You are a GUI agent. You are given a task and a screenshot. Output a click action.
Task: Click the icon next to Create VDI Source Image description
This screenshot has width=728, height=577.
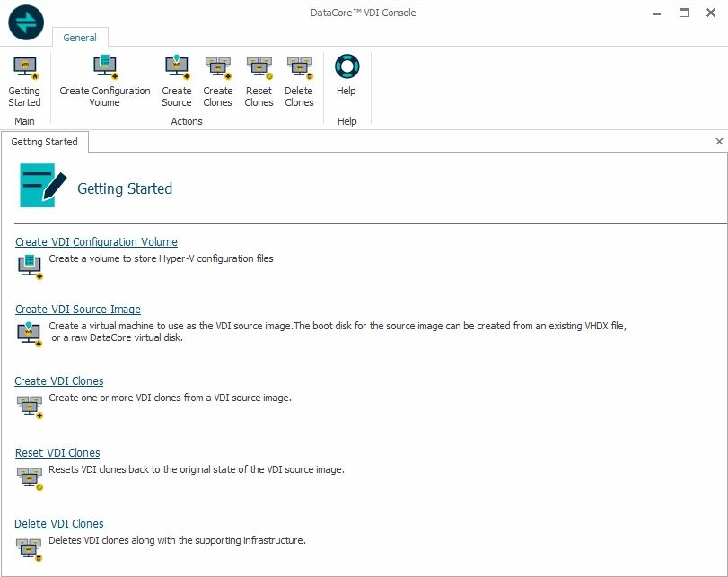coord(30,334)
